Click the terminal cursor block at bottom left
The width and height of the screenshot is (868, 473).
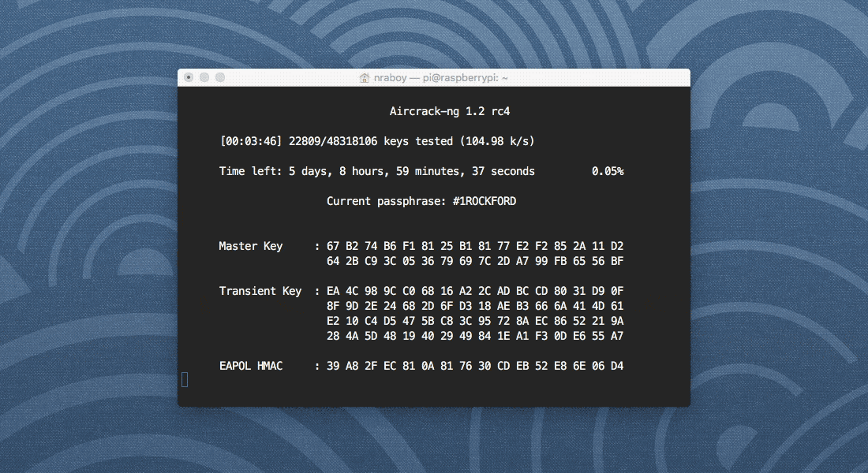[x=185, y=380]
